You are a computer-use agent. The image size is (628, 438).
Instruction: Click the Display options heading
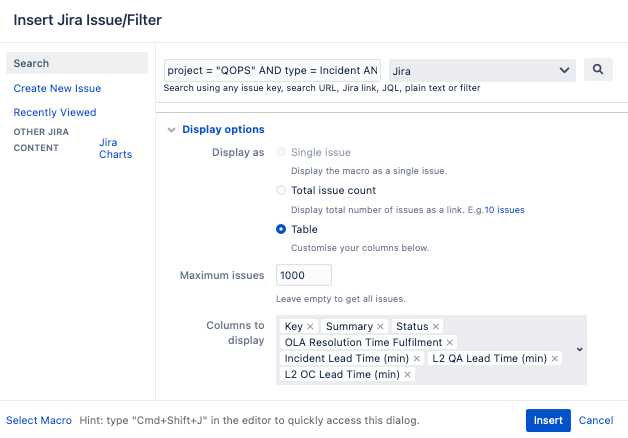tap(223, 129)
